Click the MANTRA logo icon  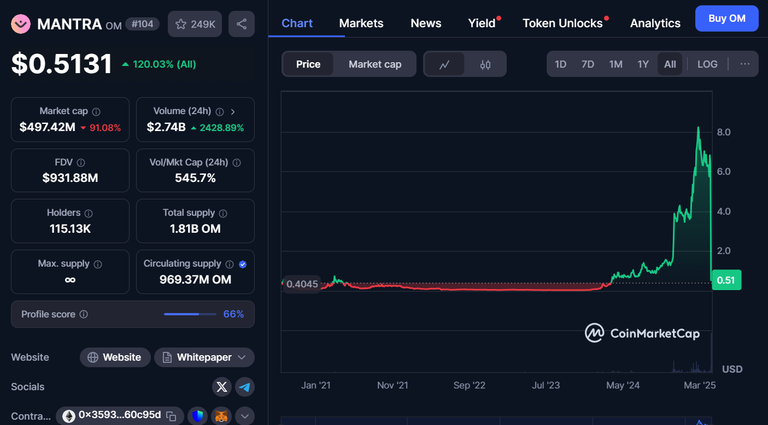pyautogui.click(x=21, y=24)
